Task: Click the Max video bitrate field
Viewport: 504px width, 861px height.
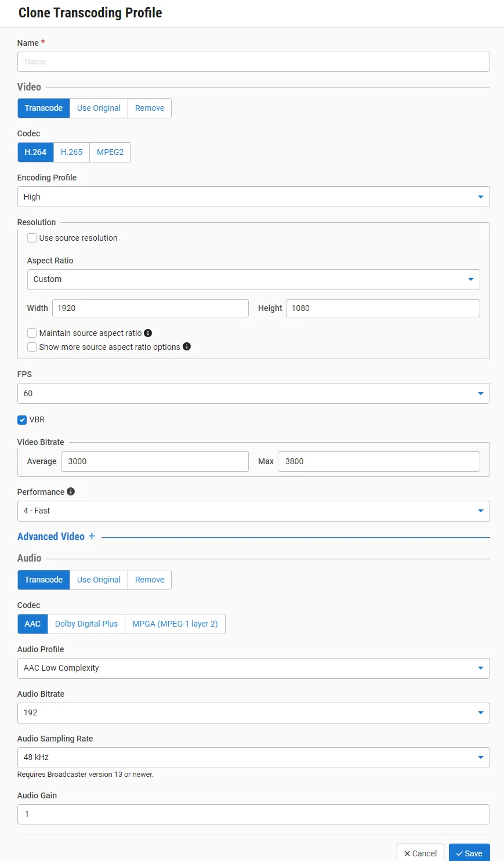Action: click(x=379, y=461)
